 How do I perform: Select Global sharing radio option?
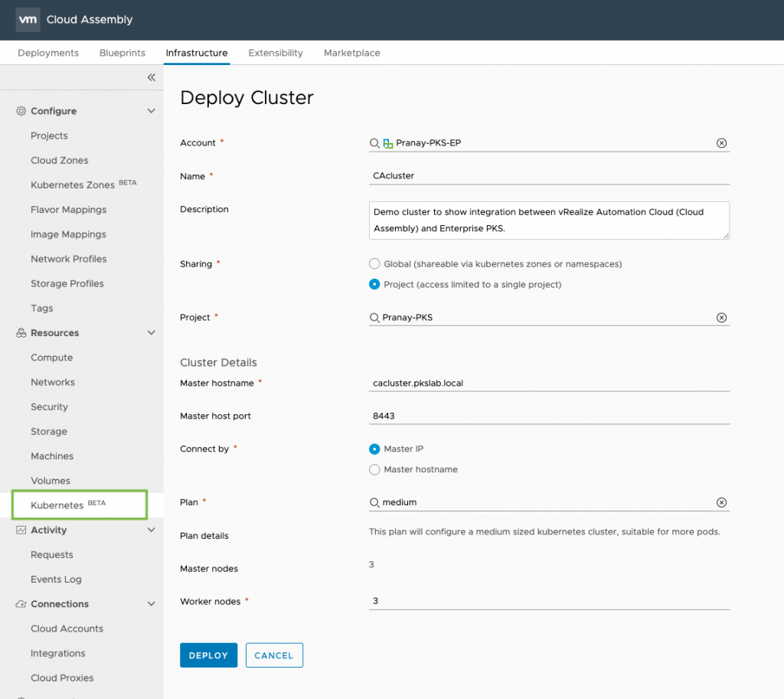[x=374, y=264]
